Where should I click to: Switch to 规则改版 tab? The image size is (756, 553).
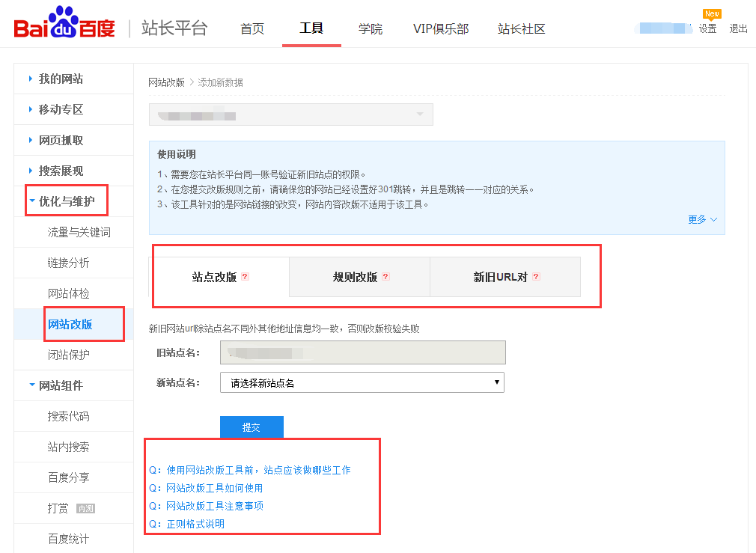356,277
